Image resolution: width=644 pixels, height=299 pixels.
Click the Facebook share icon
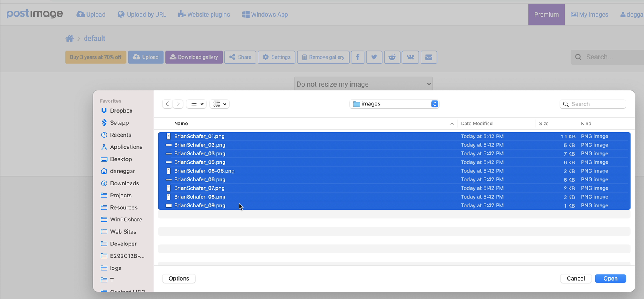pos(357,57)
